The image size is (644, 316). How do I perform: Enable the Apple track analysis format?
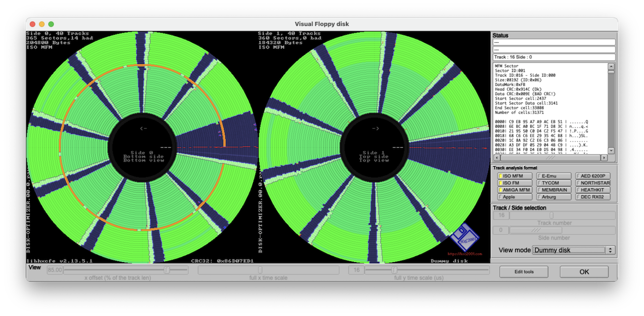(x=514, y=197)
